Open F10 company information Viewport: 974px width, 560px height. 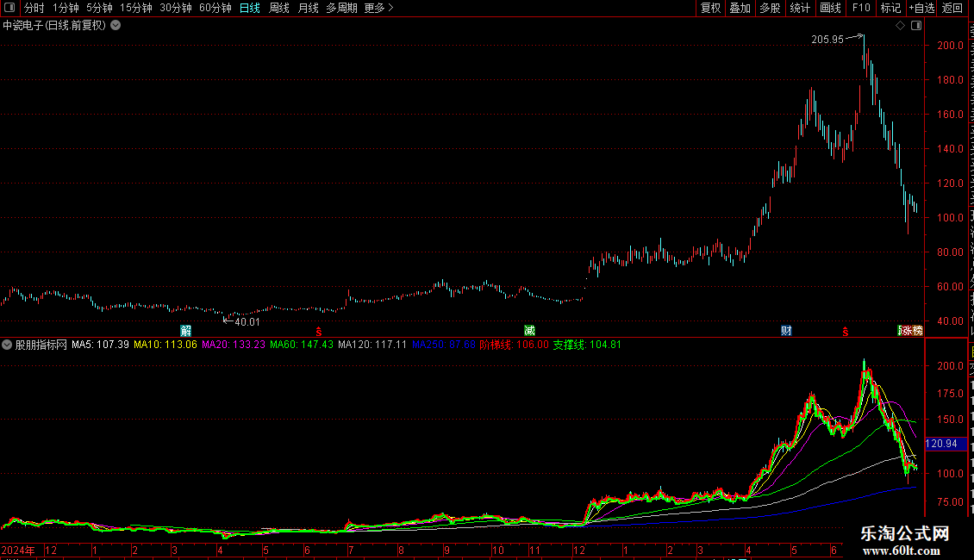point(861,8)
